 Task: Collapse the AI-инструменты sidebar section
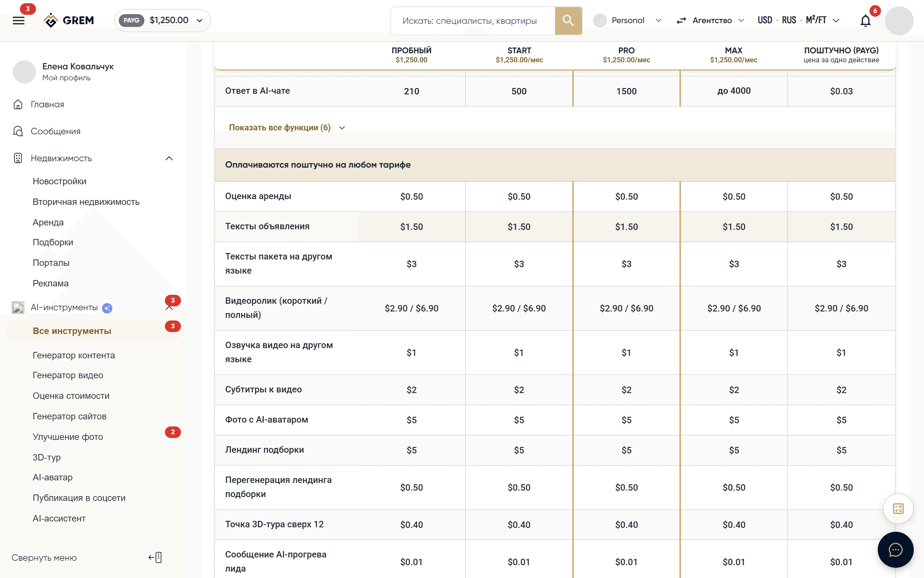(169, 308)
